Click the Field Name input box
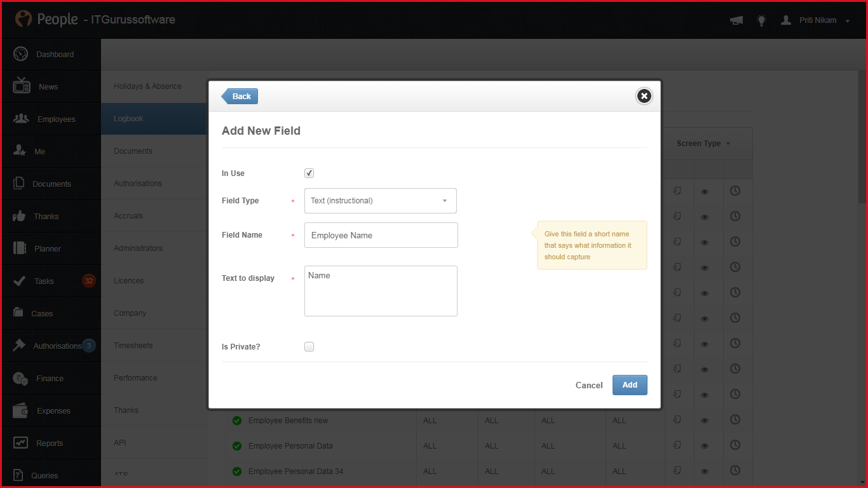868x488 pixels. pos(381,235)
